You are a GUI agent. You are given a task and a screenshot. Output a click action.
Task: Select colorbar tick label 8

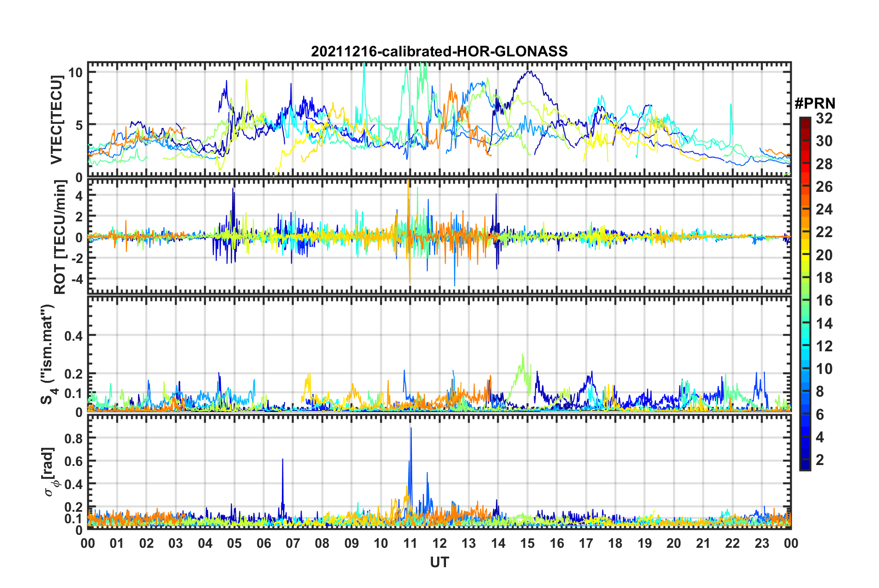820,392
